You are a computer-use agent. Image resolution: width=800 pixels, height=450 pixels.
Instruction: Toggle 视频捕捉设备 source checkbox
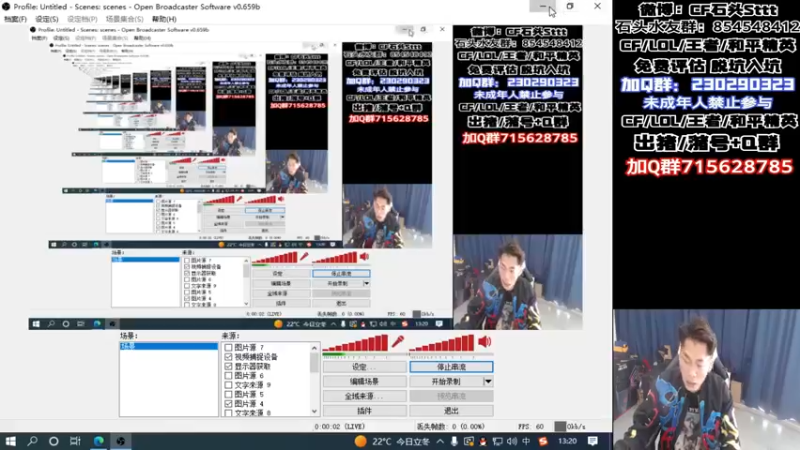(228, 357)
